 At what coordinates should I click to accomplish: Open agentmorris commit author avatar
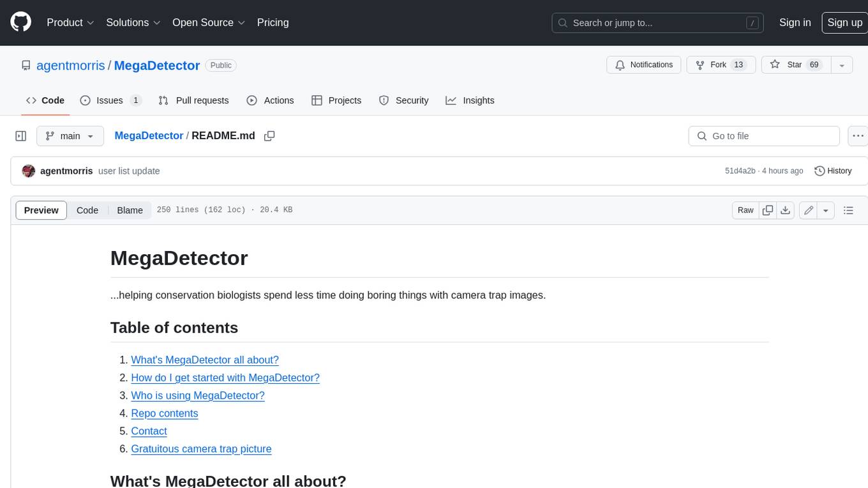(x=28, y=171)
